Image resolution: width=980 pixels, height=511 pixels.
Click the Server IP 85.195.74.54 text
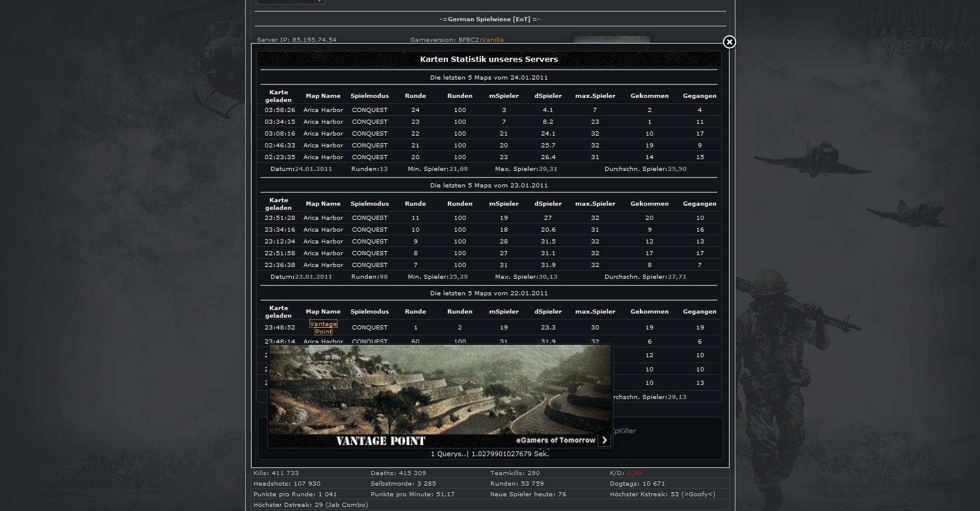click(296, 40)
